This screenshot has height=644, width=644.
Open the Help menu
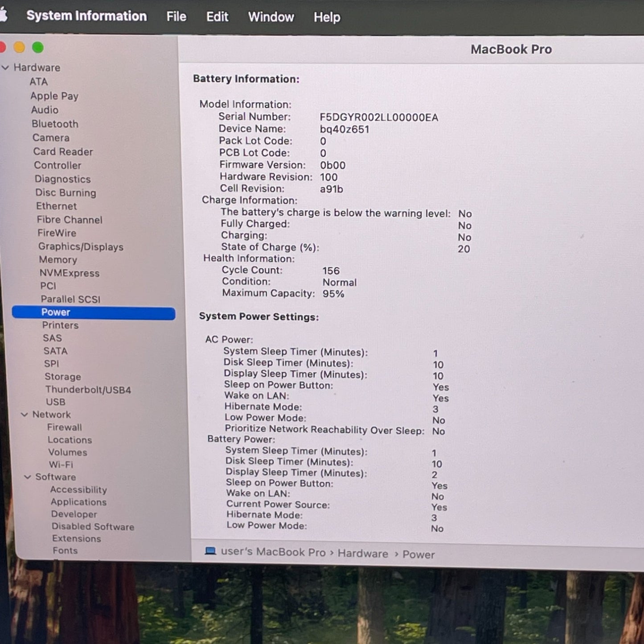(x=327, y=17)
